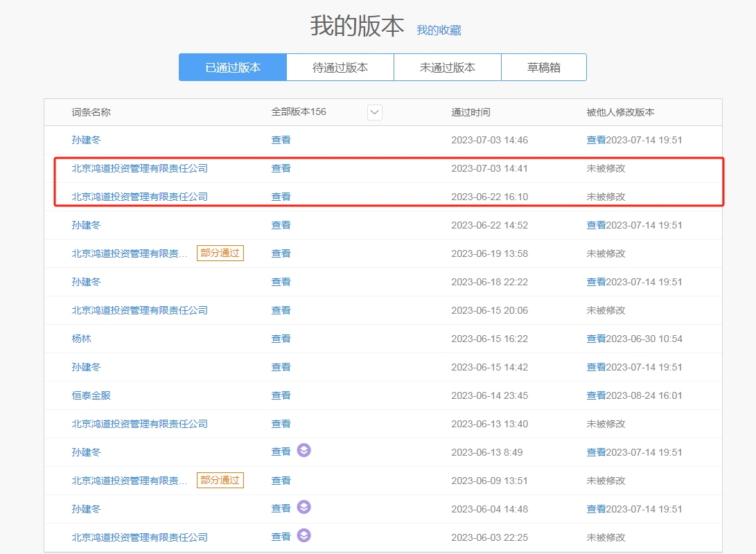This screenshot has height=554, width=756.
Task: Open the 我的收藏 link
Action: point(439,30)
